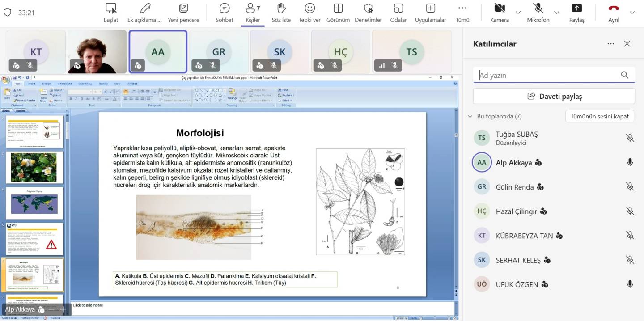Open the PowerPoint font name combo box
This screenshot has width=644, height=321.
80,92
